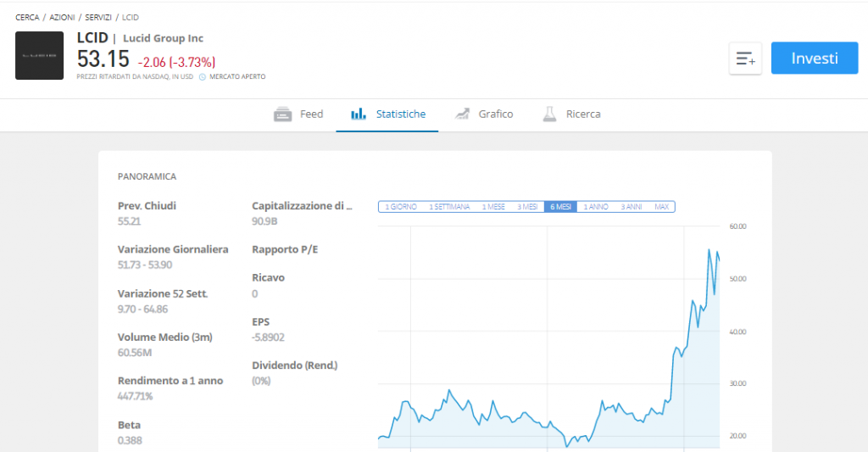Image resolution: width=868 pixels, height=452 pixels.
Task: Open the Feed tab
Action: (298, 114)
